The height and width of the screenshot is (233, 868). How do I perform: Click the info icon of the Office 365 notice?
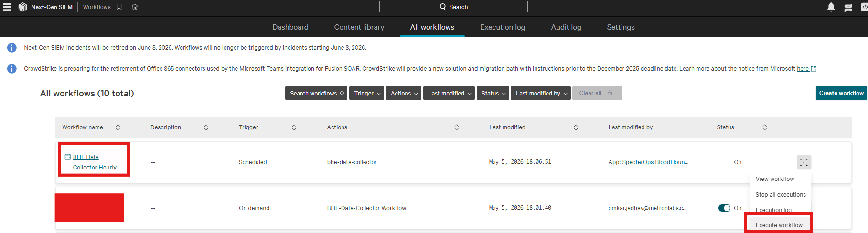[x=12, y=69]
